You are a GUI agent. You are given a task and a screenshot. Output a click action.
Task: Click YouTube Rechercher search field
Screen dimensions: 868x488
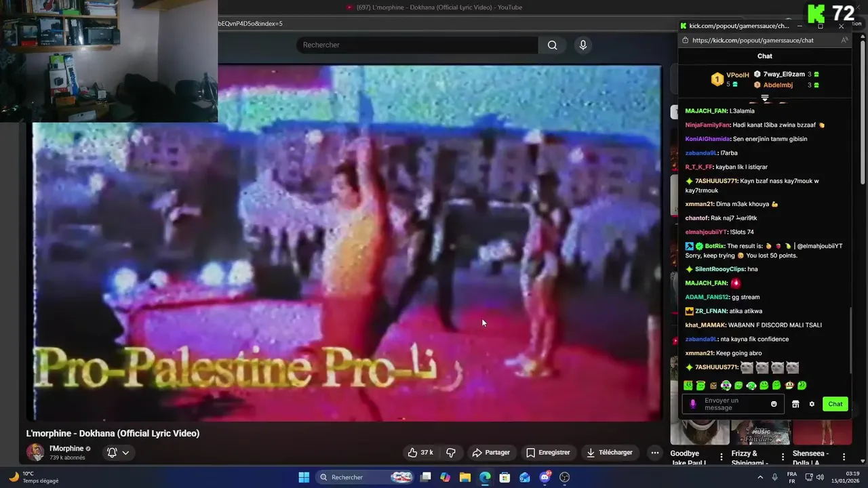click(x=417, y=45)
